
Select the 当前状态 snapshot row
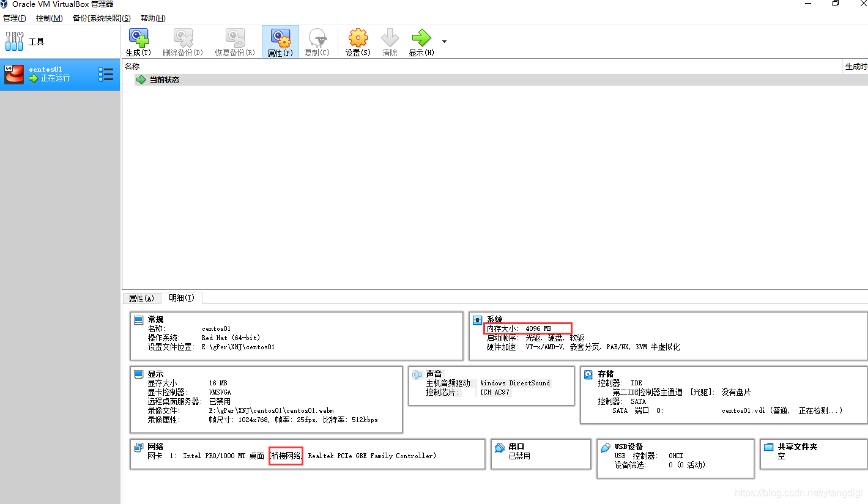coord(501,80)
